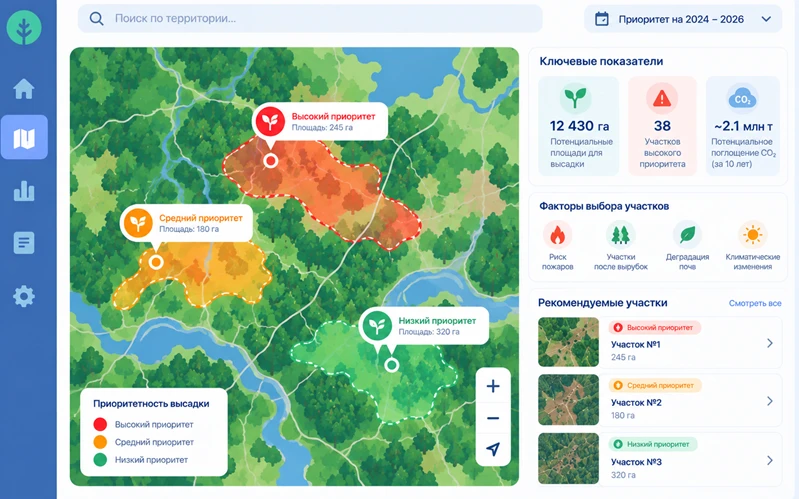Image resolution: width=799 pixels, height=499 pixels.
Task: Click the green Низкий приоритет sprout marker icon
Action: (x=377, y=326)
